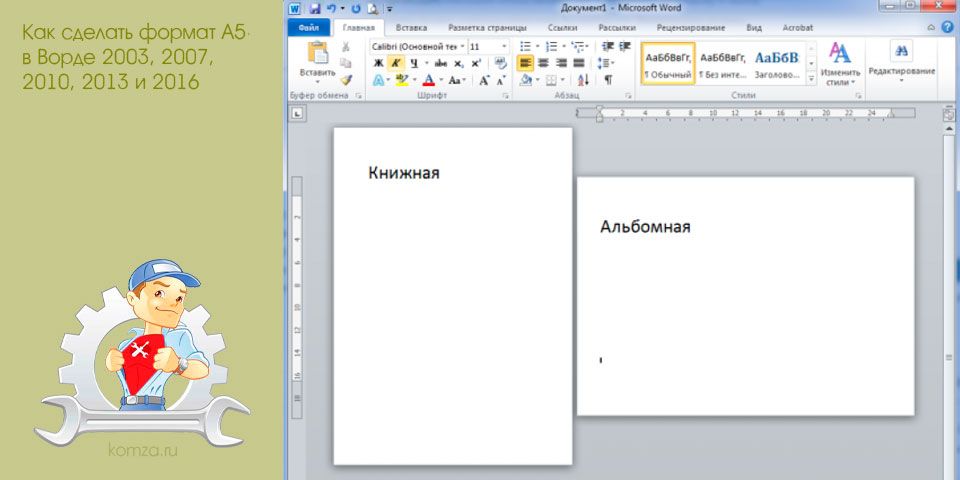This screenshot has width=960, height=480.
Task: Apply the Заголовок 1 style
Action: (x=777, y=64)
